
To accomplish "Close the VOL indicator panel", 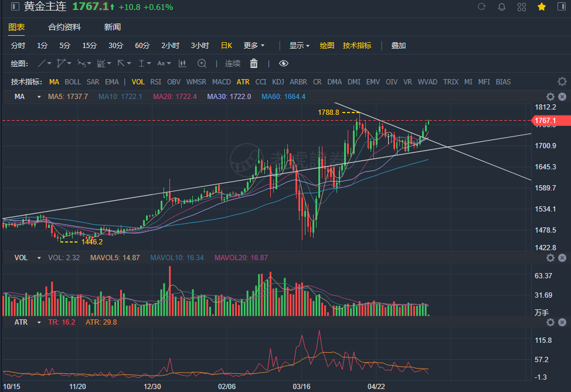I will point(562,257).
